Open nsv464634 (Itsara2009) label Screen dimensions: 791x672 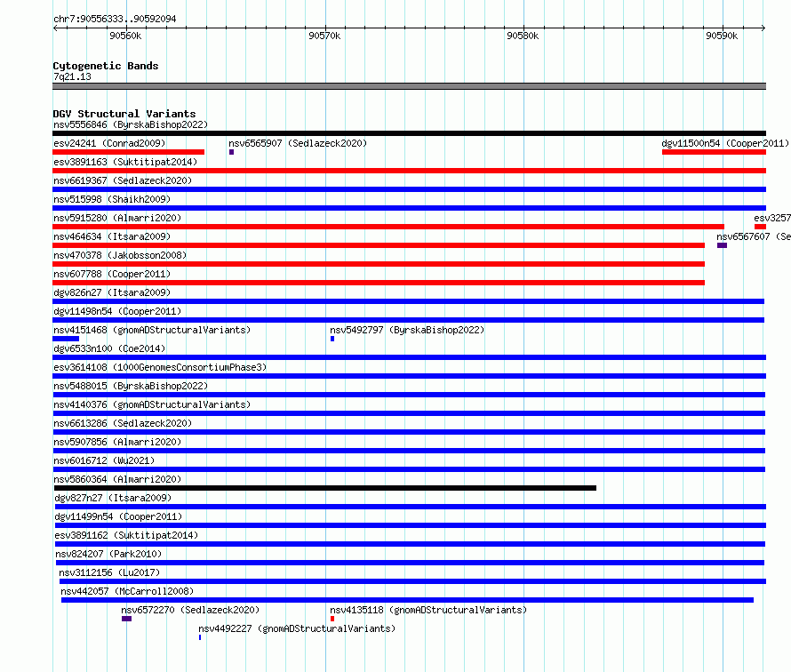(x=112, y=236)
